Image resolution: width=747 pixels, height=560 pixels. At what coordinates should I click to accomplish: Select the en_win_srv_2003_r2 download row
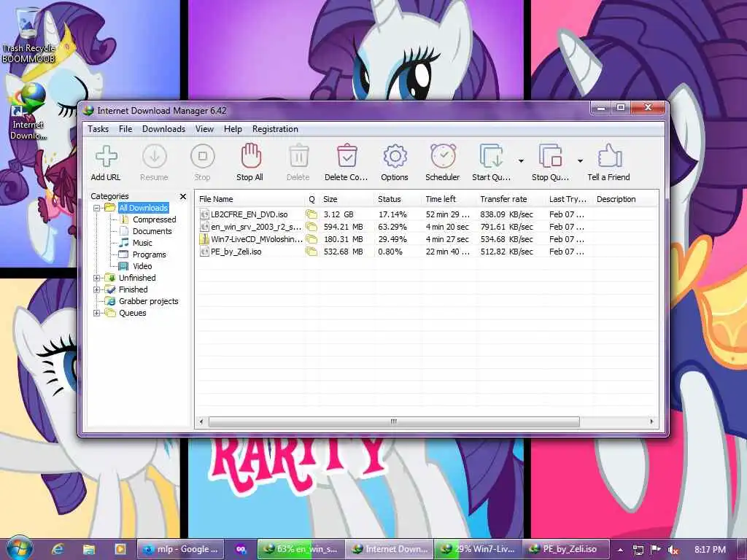point(427,227)
